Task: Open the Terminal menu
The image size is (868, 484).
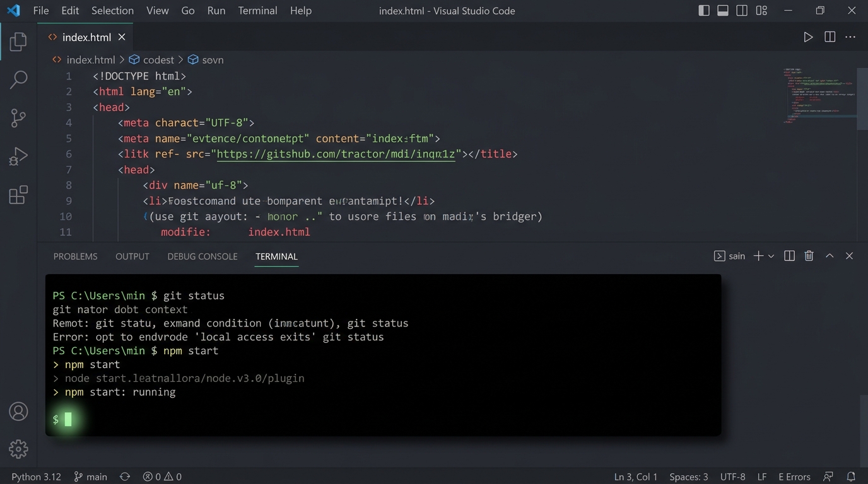Action: click(257, 11)
